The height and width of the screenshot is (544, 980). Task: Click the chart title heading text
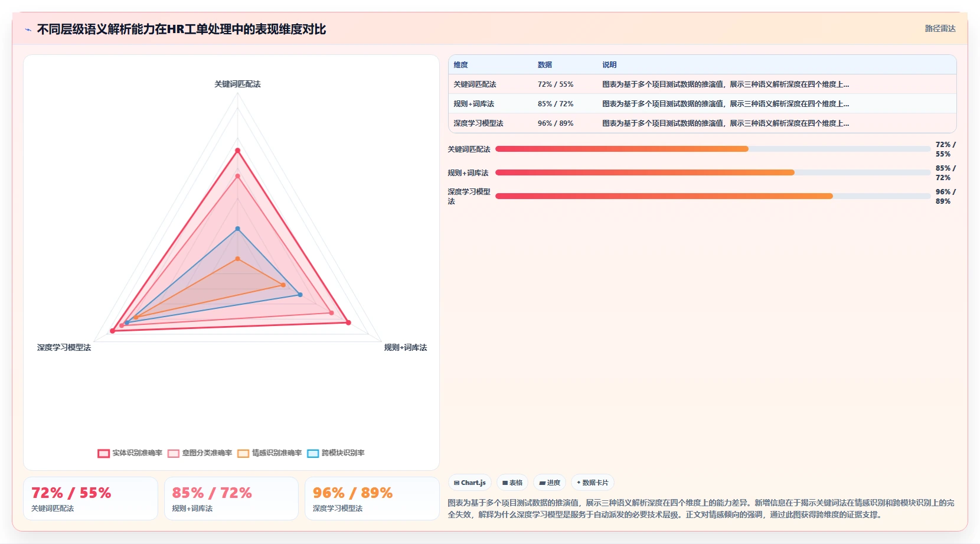[x=181, y=30]
